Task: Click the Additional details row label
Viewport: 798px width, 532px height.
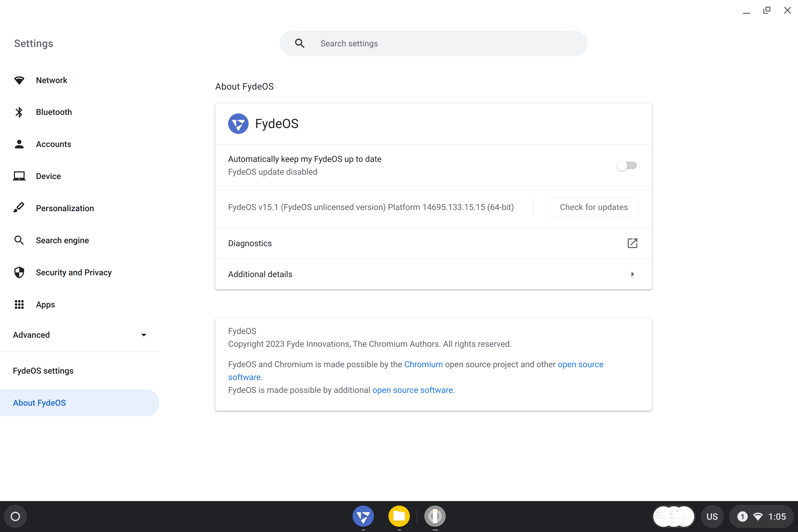Action: point(260,274)
